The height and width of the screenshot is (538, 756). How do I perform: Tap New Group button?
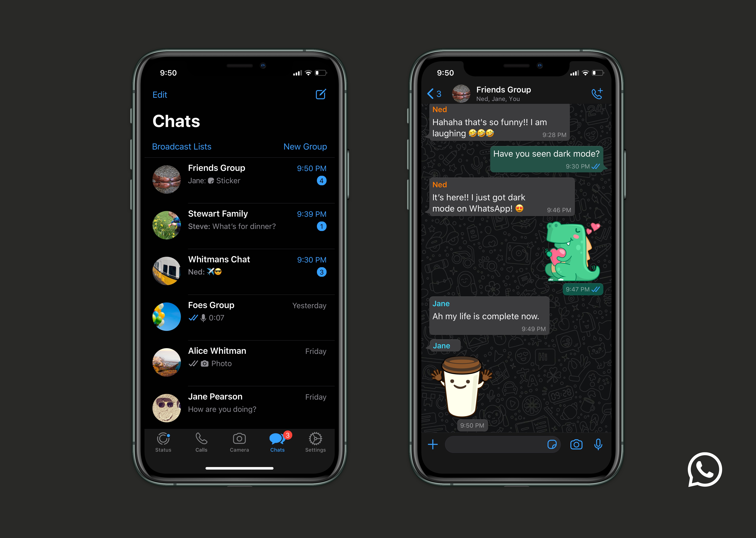pyautogui.click(x=305, y=146)
